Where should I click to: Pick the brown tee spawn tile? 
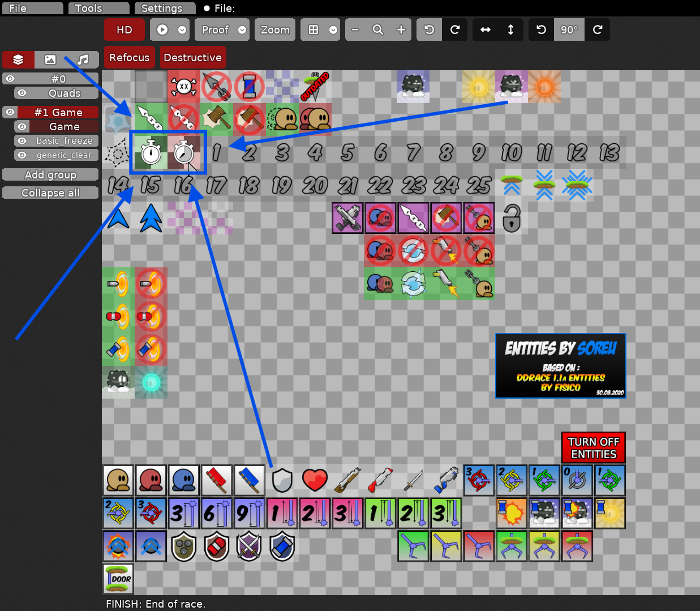[x=118, y=481]
